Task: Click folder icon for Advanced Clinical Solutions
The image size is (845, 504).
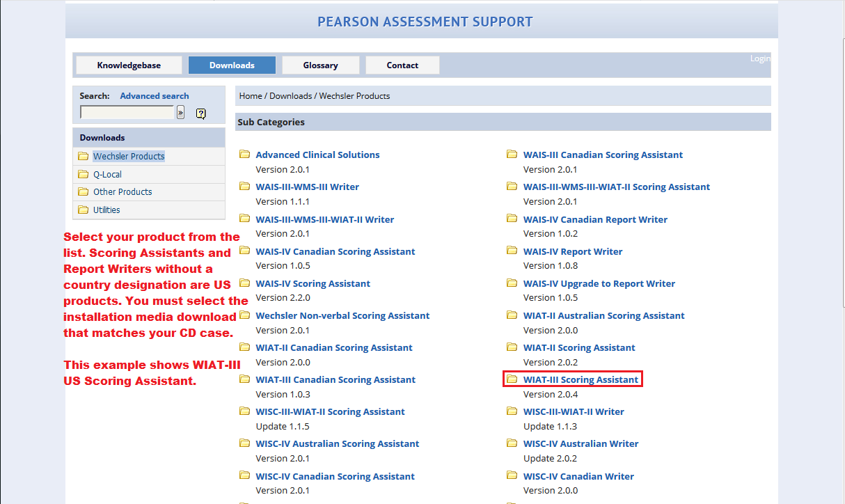Action: click(244, 155)
